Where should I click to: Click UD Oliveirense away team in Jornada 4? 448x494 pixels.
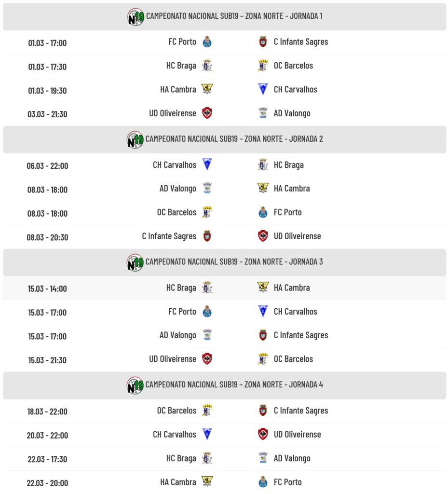coord(297,435)
